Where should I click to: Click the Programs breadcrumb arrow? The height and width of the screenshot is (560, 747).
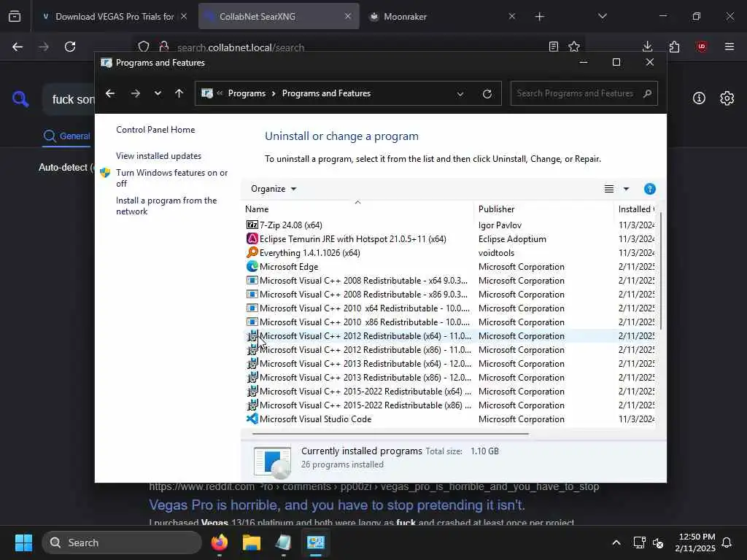(274, 93)
